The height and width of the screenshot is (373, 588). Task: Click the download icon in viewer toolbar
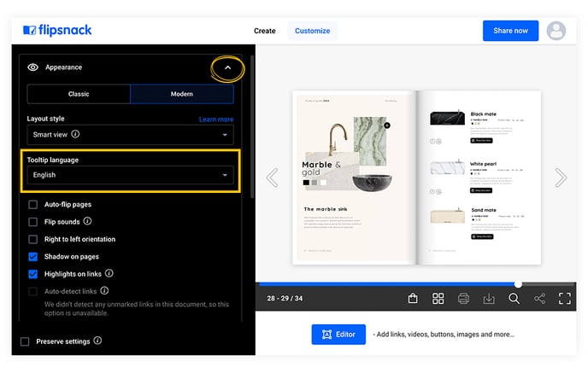coord(489,299)
